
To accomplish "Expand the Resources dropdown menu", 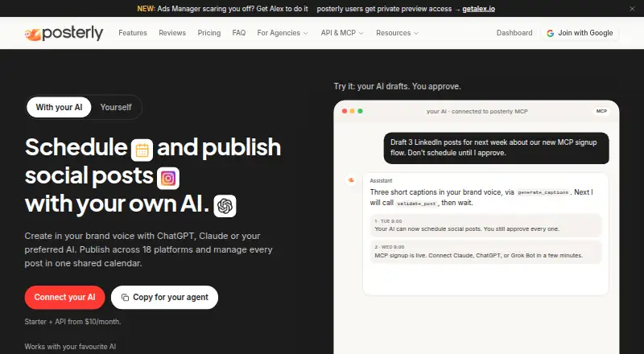I will tap(397, 33).
